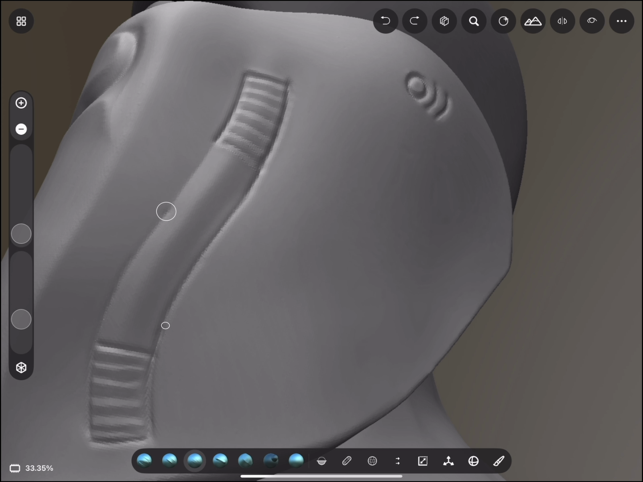Select the sixth dark brush sphere

tap(271, 461)
